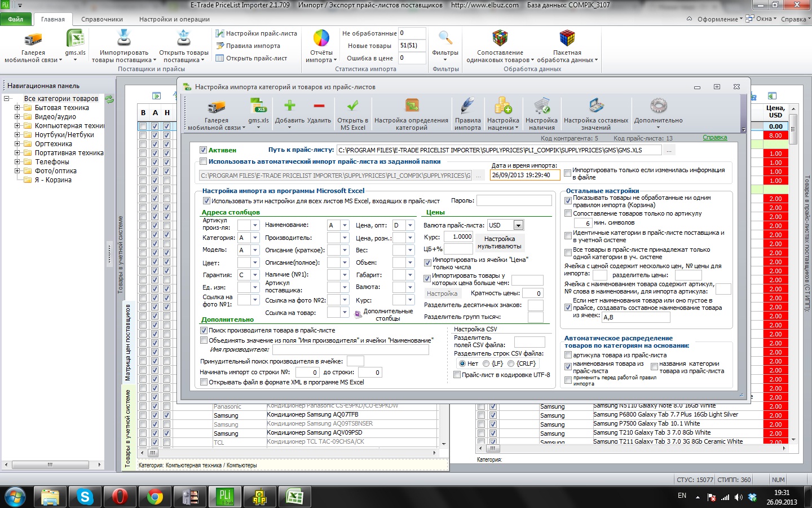The width and height of the screenshot is (812, 508).
Task: Toggle import only if file information changed
Action: (x=568, y=173)
